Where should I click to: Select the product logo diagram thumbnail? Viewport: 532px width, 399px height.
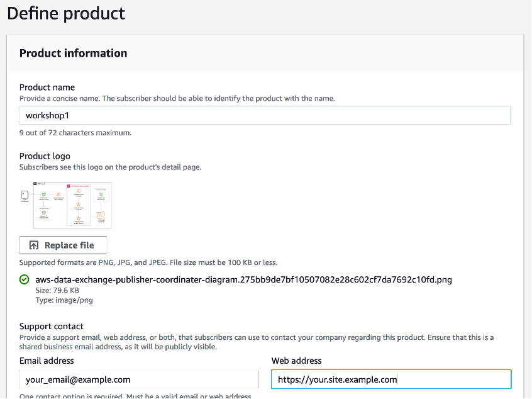(x=72, y=205)
